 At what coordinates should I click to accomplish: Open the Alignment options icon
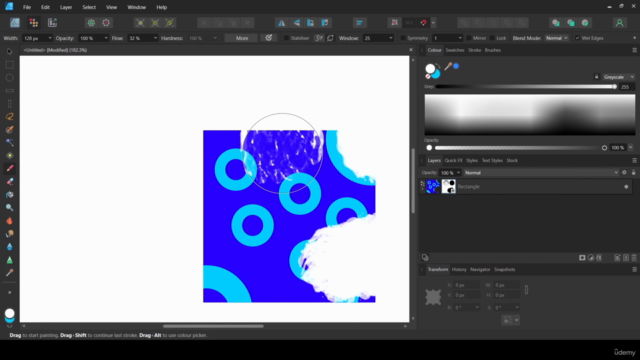[x=359, y=23]
